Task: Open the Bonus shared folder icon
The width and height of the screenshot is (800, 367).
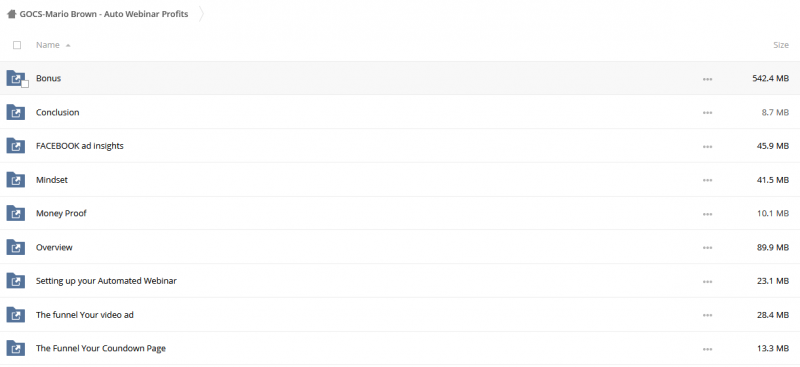Action: [x=16, y=78]
